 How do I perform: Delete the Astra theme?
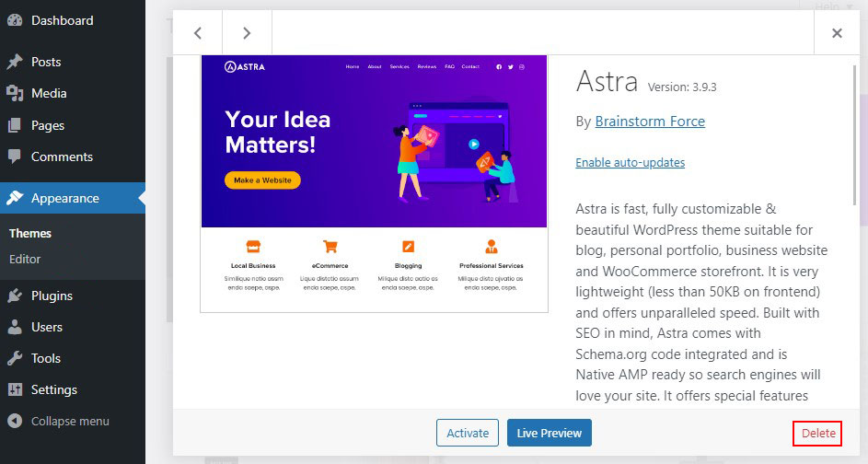pos(817,433)
